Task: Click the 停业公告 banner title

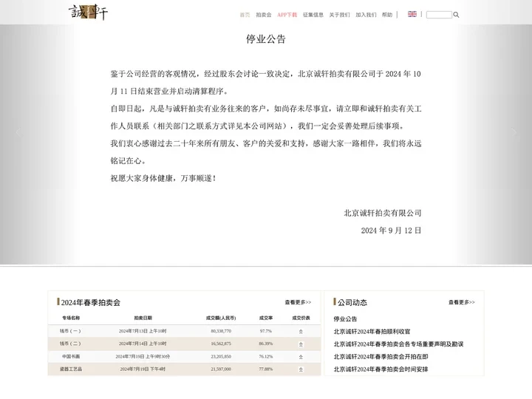Action: (266, 39)
